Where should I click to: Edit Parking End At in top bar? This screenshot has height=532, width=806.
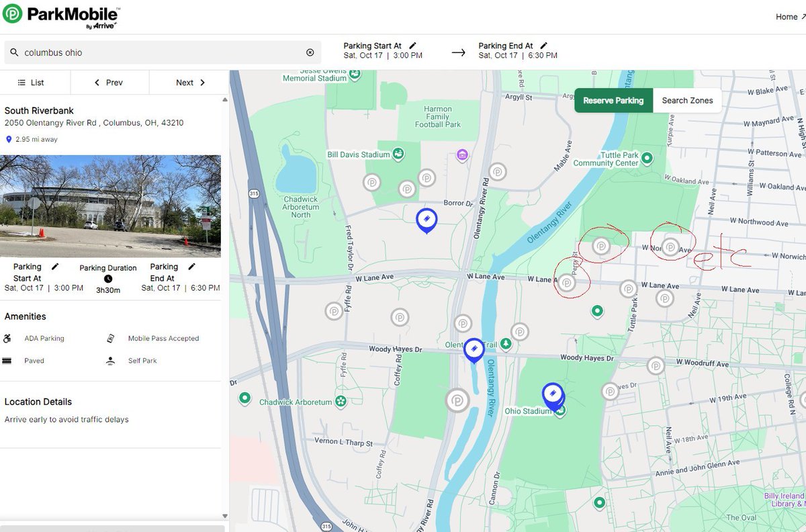[544, 46]
